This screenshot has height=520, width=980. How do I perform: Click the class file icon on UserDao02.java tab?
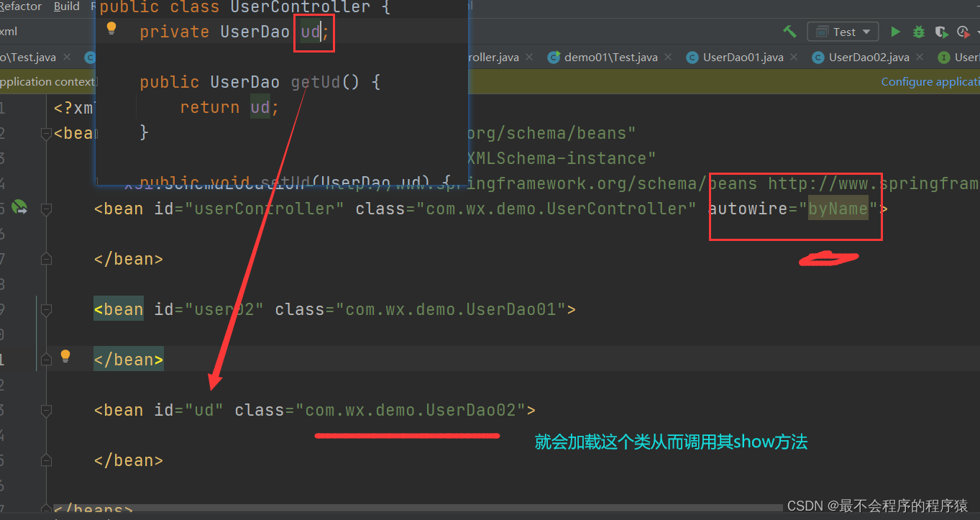coord(818,58)
